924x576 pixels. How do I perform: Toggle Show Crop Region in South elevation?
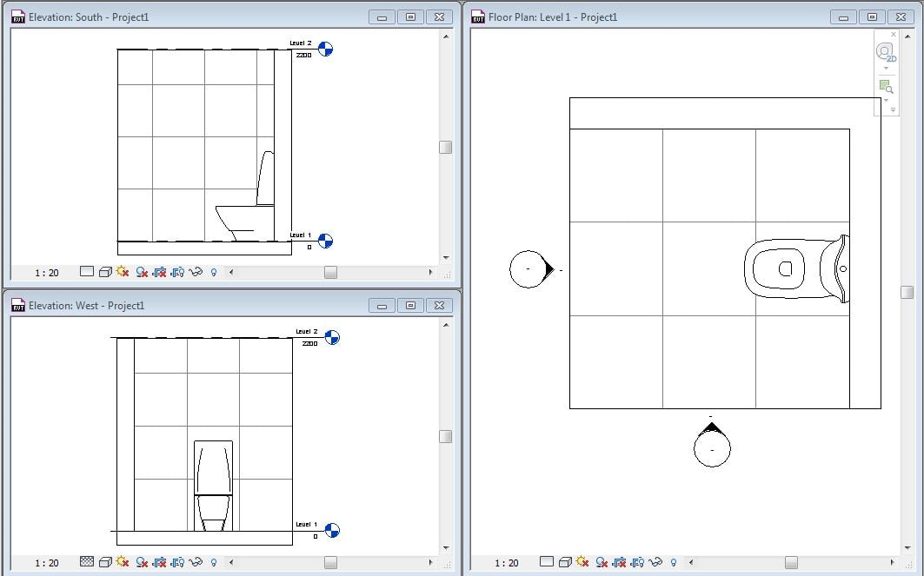pos(177,272)
